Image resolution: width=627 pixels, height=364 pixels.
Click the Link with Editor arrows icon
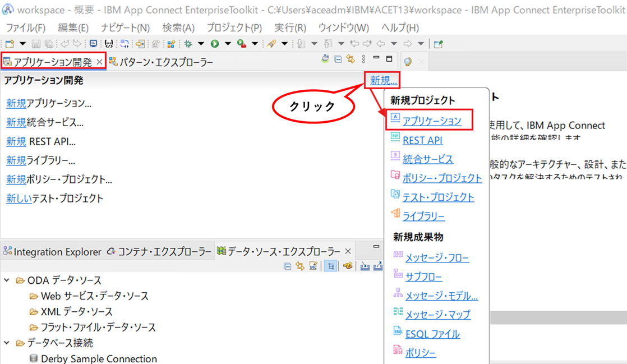pyautogui.click(x=351, y=59)
